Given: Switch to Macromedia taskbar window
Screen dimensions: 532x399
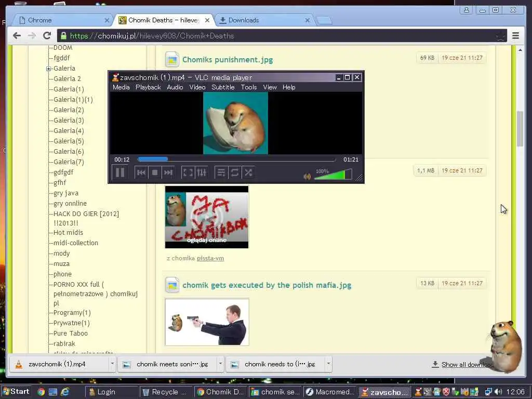Looking at the screenshot, I should (330, 392).
